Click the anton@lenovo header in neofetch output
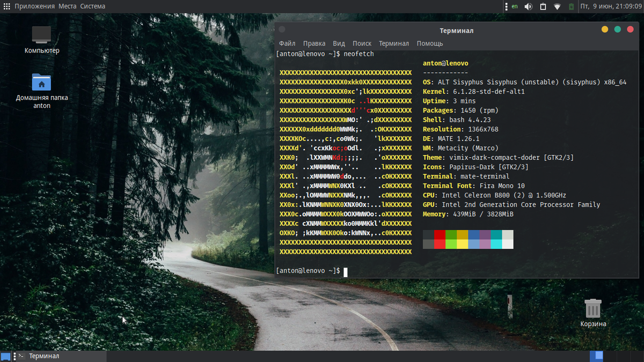Viewport: 644px width, 362px height. pos(445,63)
